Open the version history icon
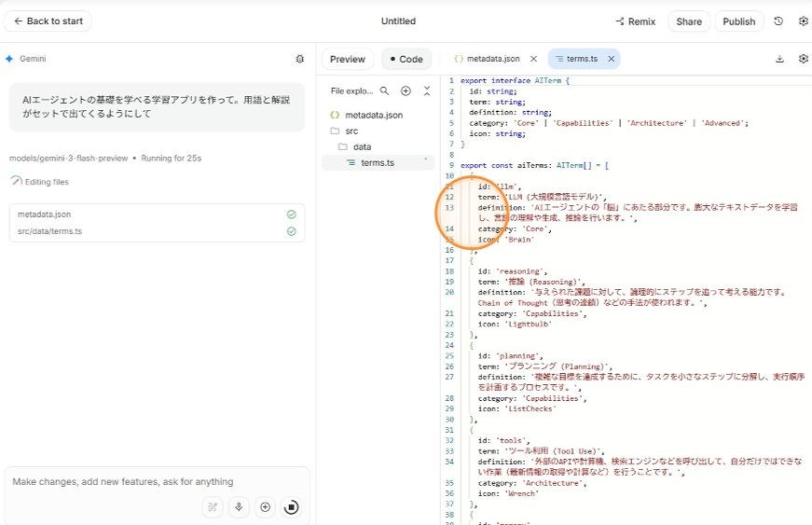Image resolution: width=812 pixels, height=525 pixels. pos(778,21)
